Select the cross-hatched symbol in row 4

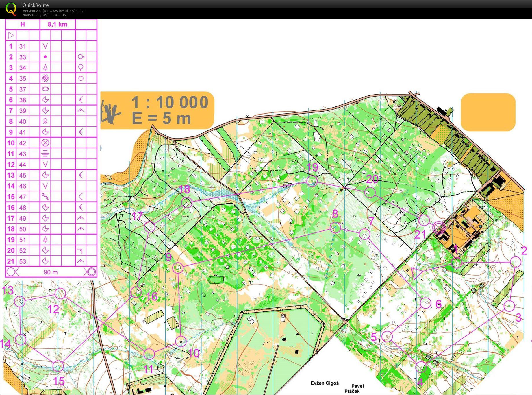point(45,78)
